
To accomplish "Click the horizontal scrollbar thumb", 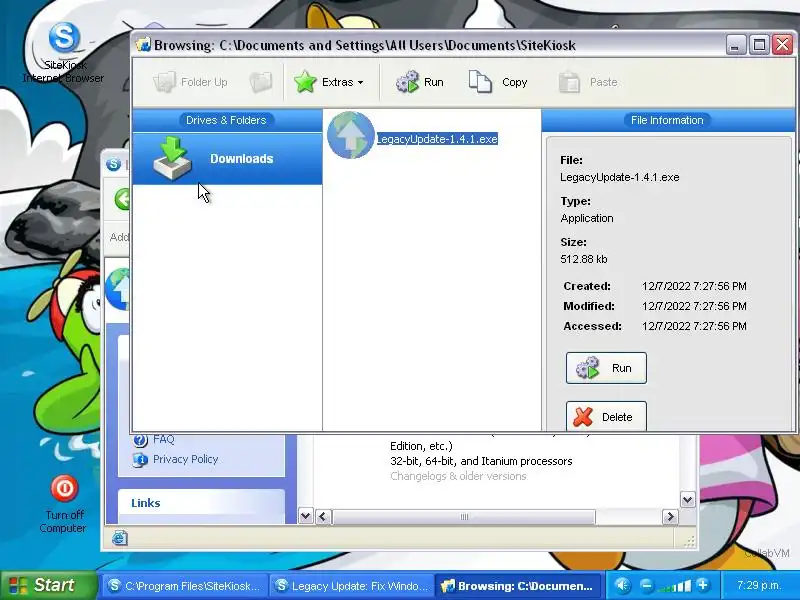I will pos(464,517).
